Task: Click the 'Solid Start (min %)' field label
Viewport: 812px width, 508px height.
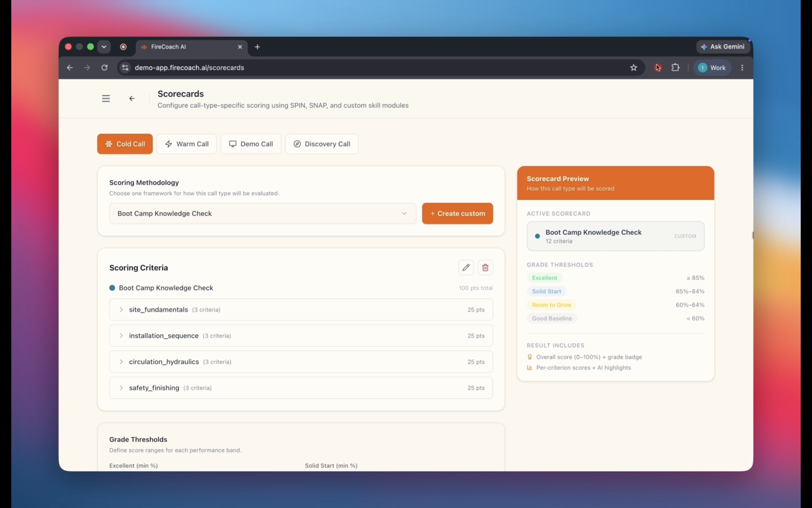Action: [x=331, y=466]
